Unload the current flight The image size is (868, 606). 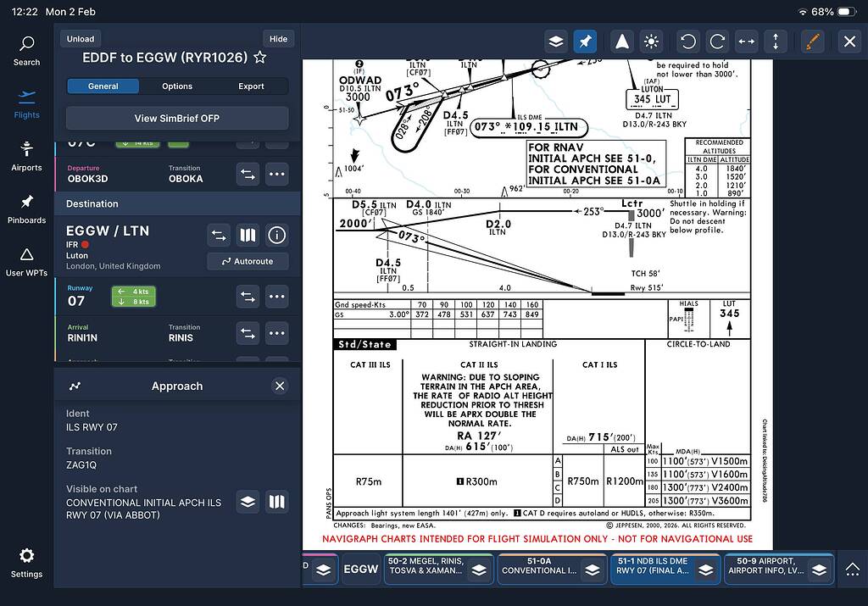pos(81,39)
